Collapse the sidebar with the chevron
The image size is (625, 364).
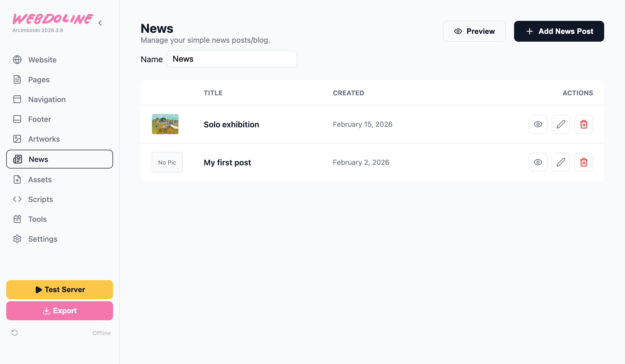tap(100, 23)
